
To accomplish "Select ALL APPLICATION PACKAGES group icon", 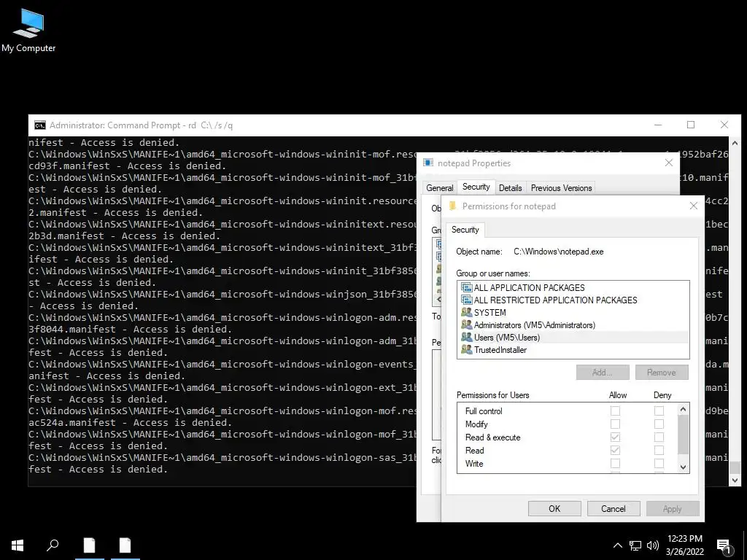I will pos(466,287).
